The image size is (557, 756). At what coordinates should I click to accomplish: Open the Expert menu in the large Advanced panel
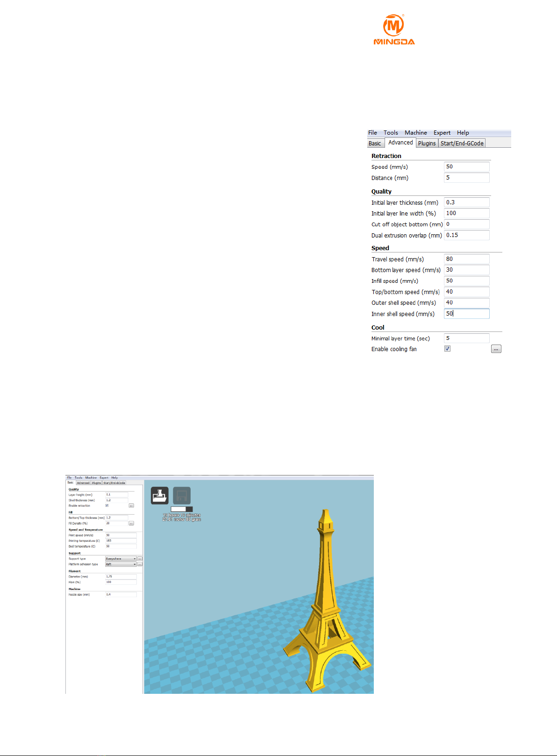442,133
